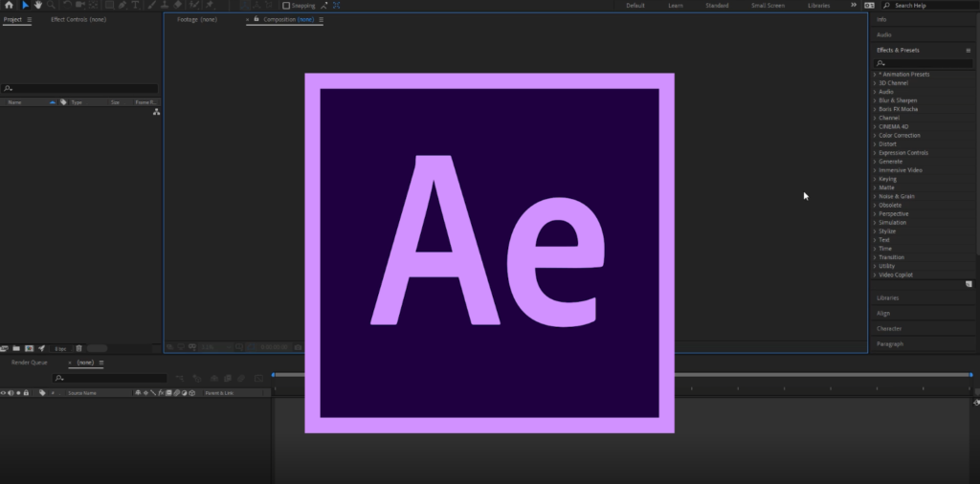This screenshot has height=484, width=980.
Task: Switch to the Render Queue tab
Action: [30, 363]
